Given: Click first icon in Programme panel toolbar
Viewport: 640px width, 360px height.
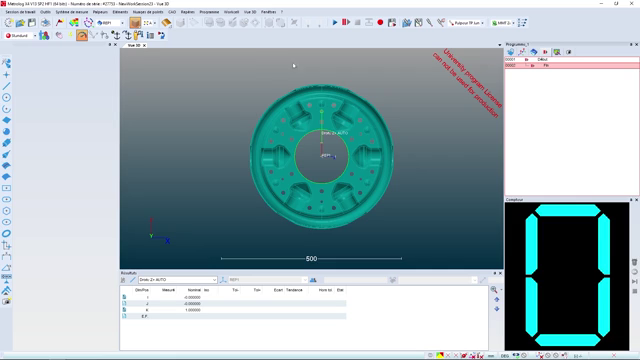Looking at the screenshot, I should tap(511, 52).
